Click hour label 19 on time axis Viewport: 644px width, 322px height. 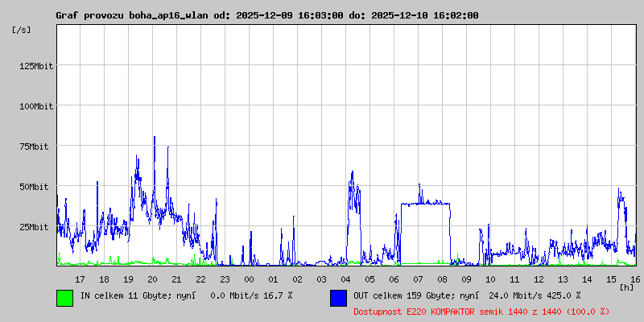pyautogui.click(x=128, y=279)
